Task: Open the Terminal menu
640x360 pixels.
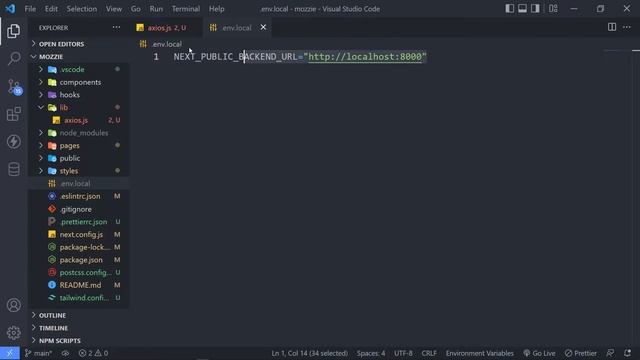Action: pyautogui.click(x=186, y=9)
